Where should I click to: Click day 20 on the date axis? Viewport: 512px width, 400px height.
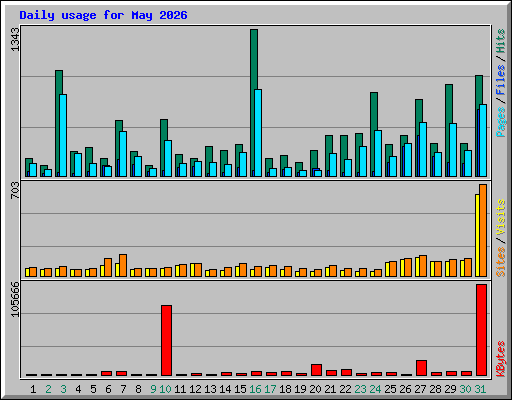315,389
